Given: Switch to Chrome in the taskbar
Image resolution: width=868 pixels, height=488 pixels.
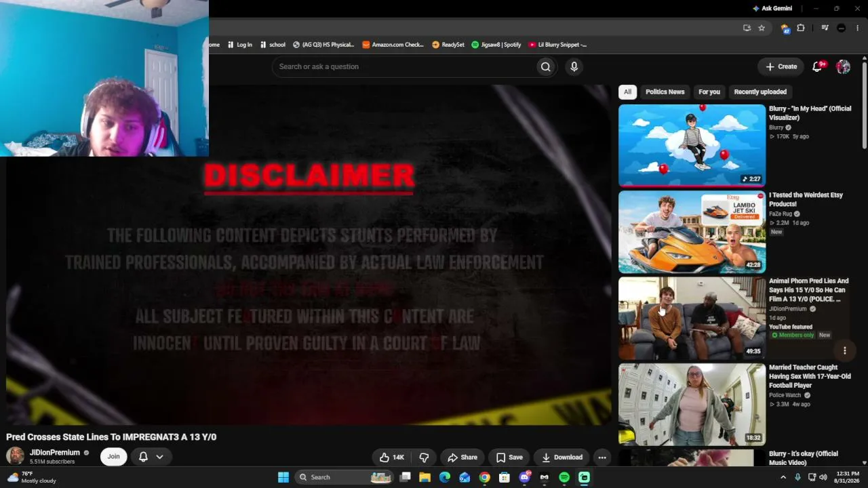Looking at the screenshot, I should (484, 477).
